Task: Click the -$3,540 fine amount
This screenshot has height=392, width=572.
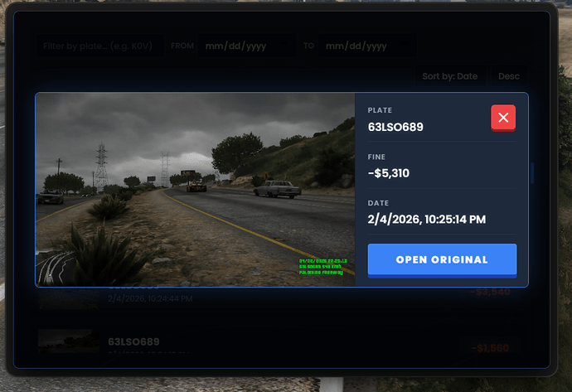Action: (490, 292)
